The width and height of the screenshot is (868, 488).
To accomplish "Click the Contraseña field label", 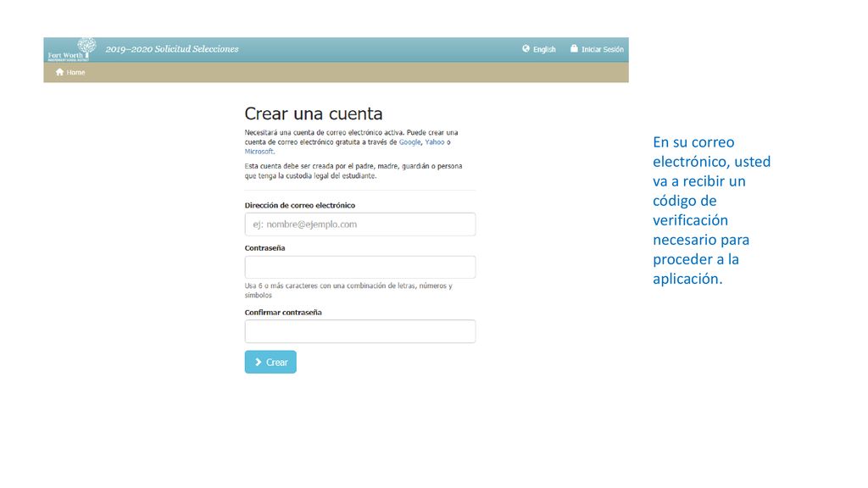I will click(x=264, y=248).
